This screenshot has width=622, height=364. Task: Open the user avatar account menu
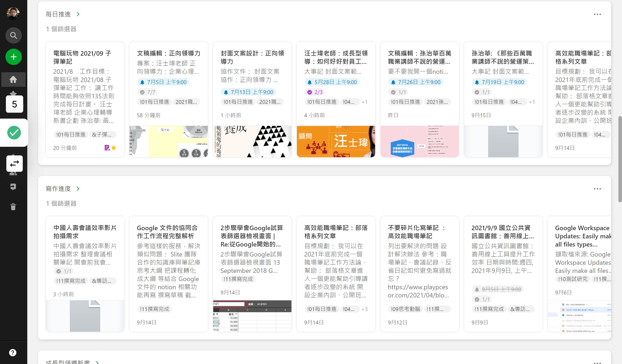[13, 13]
